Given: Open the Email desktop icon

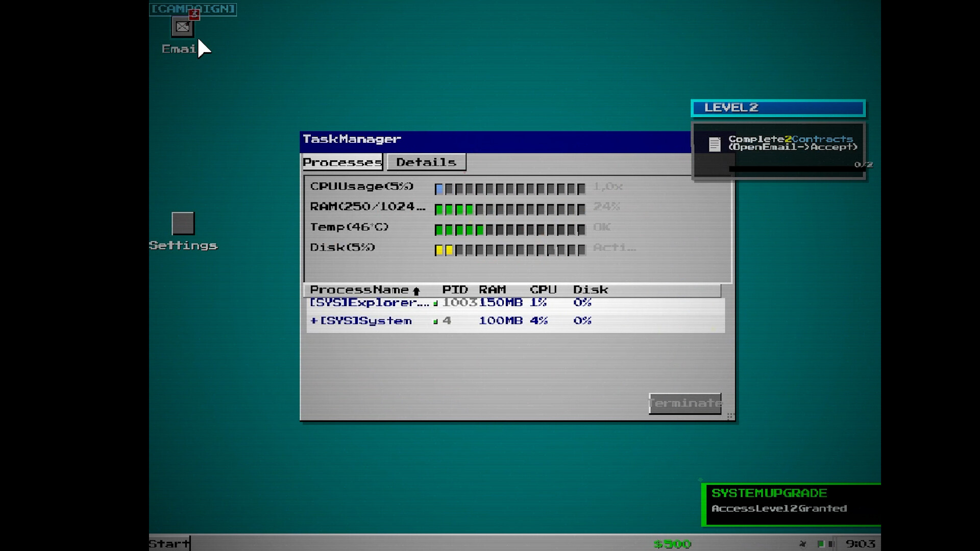Looking at the screenshot, I should 182,28.
